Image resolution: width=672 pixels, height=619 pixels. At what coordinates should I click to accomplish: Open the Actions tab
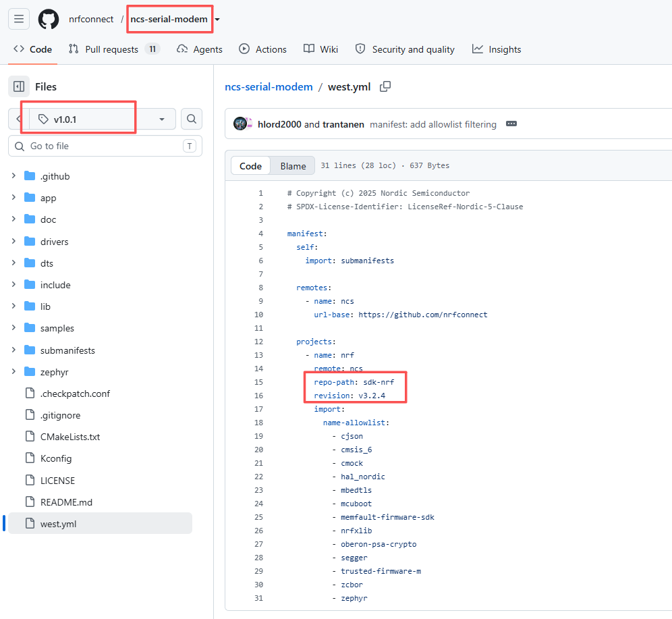262,49
